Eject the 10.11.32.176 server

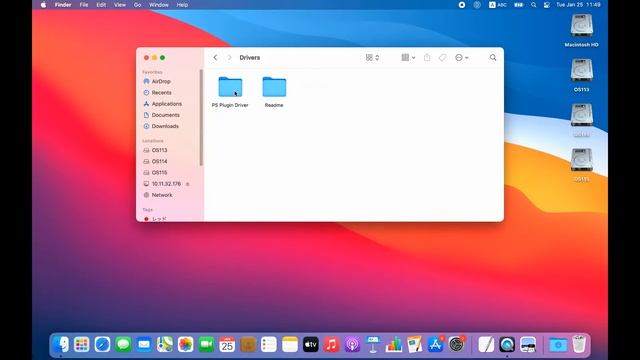(x=187, y=184)
